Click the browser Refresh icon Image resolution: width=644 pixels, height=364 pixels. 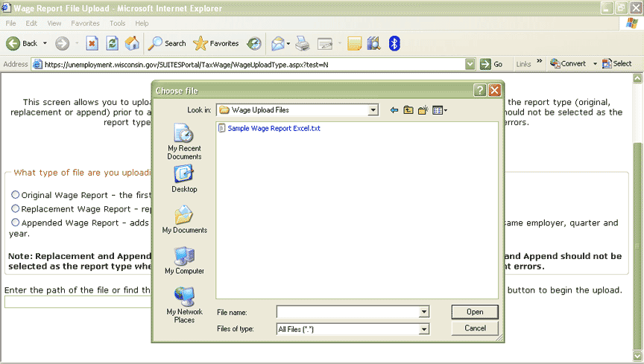(113, 43)
